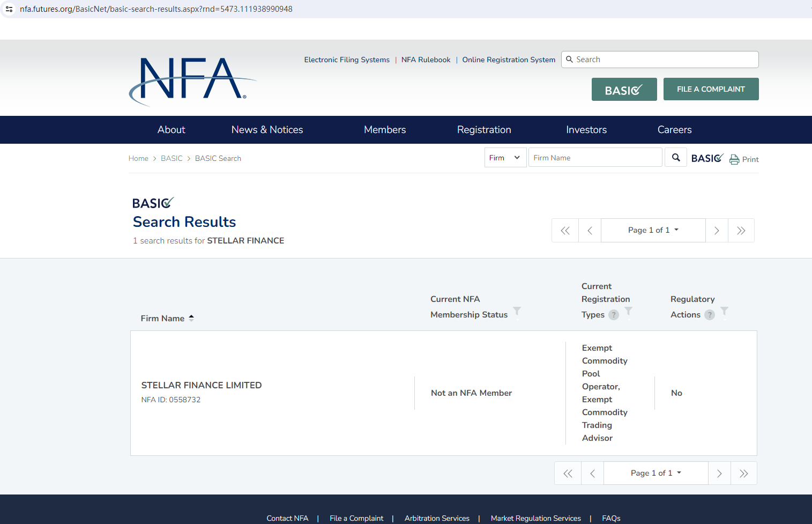This screenshot has height=524, width=812.
Task: Filter by Current NFA Membership Status
Action: coord(517,312)
